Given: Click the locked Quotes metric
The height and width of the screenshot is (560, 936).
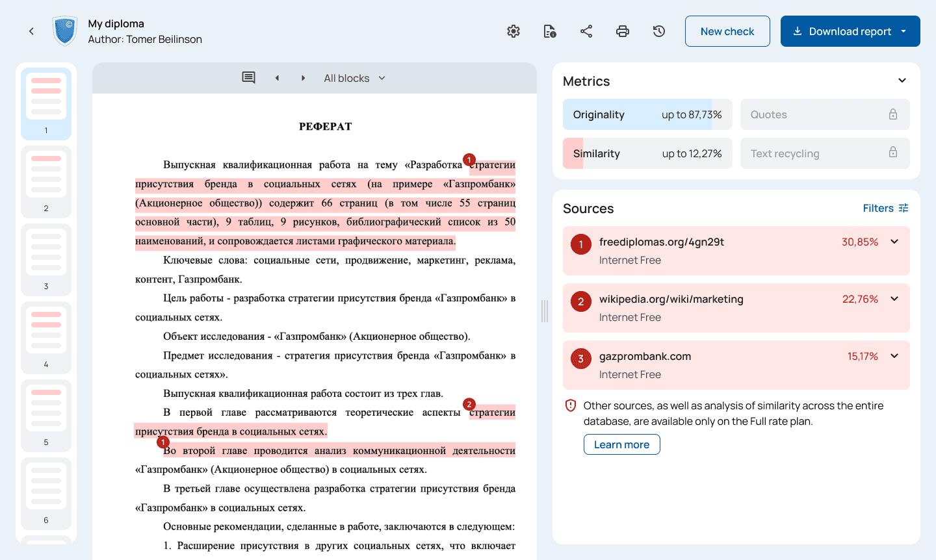Looking at the screenshot, I should coord(825,114).
